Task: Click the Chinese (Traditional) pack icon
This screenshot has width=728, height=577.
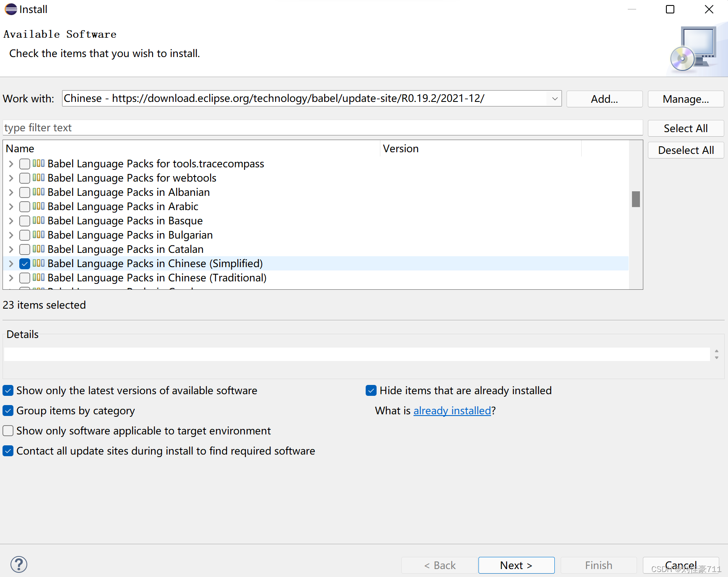Action: click(x=39, y=277)
